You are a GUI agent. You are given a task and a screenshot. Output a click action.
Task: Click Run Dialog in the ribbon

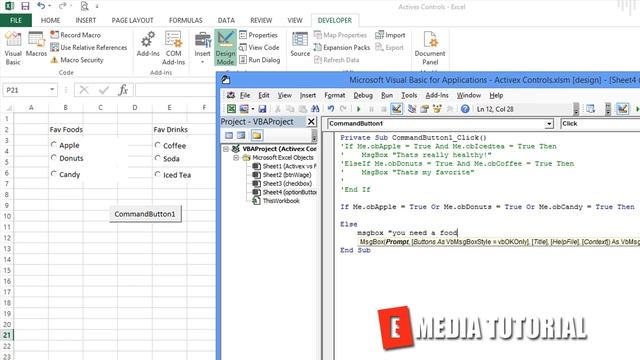tap(260, 60)
